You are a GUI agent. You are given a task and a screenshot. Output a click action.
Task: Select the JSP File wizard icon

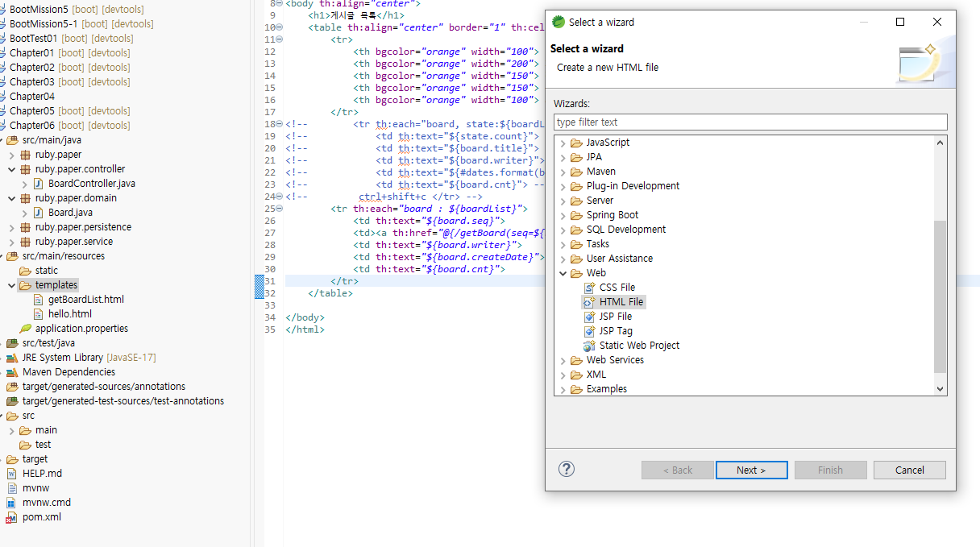coord(589,317)
